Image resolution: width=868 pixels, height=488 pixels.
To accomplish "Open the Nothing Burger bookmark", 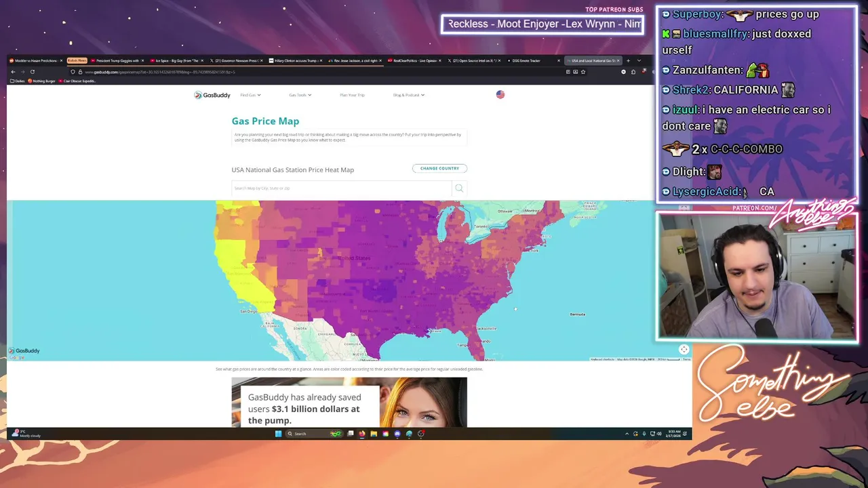I will [41, 81].
